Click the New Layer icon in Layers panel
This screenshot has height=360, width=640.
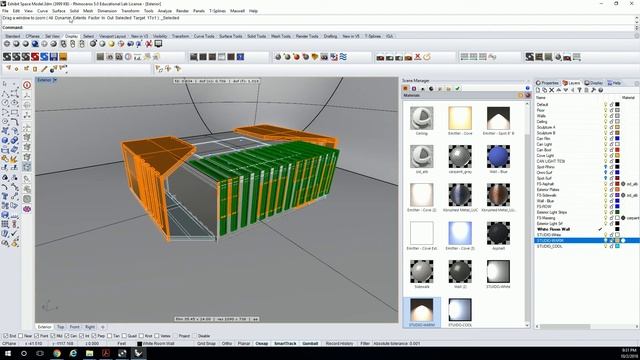(538, 90)
